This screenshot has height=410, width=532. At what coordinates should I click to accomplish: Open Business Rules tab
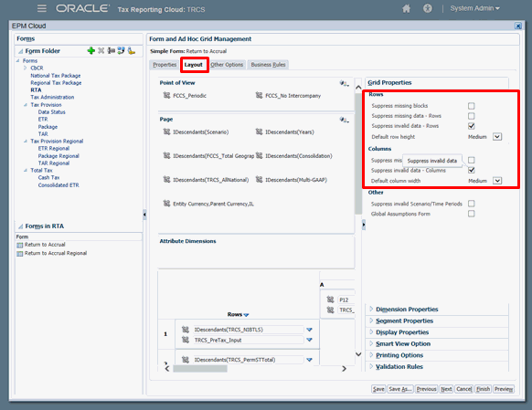(x=268, y=65)
